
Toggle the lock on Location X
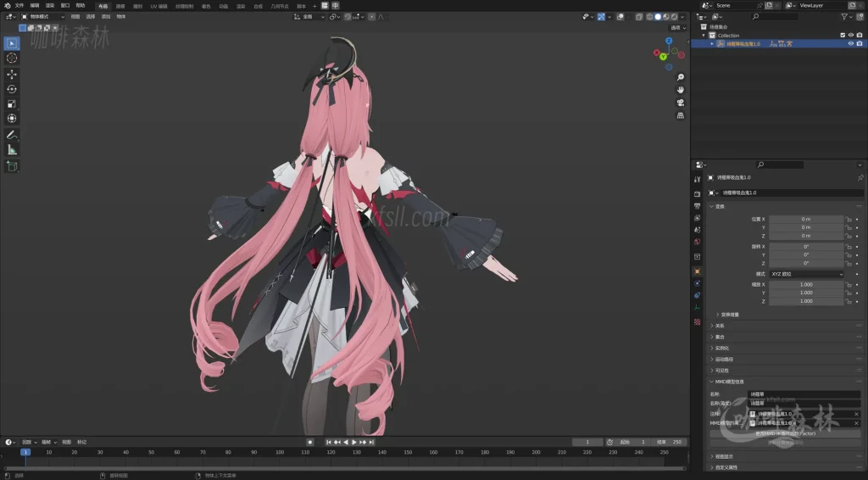tap(848, 220)
